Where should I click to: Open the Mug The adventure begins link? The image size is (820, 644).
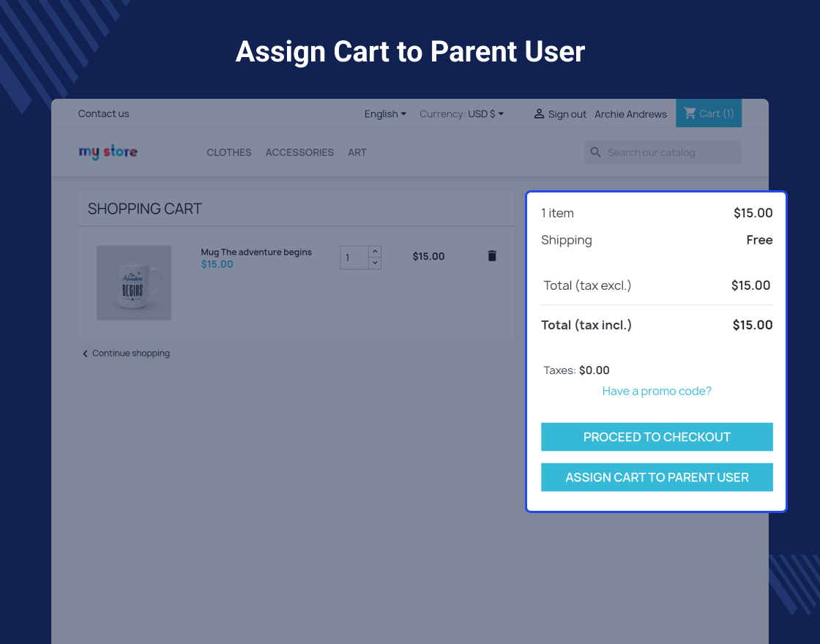[x=256, y=252]
